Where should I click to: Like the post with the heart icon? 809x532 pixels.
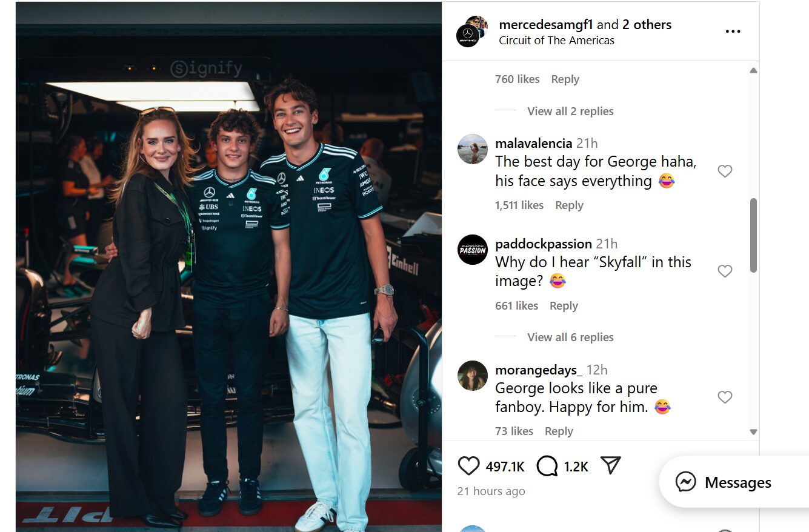468,465
